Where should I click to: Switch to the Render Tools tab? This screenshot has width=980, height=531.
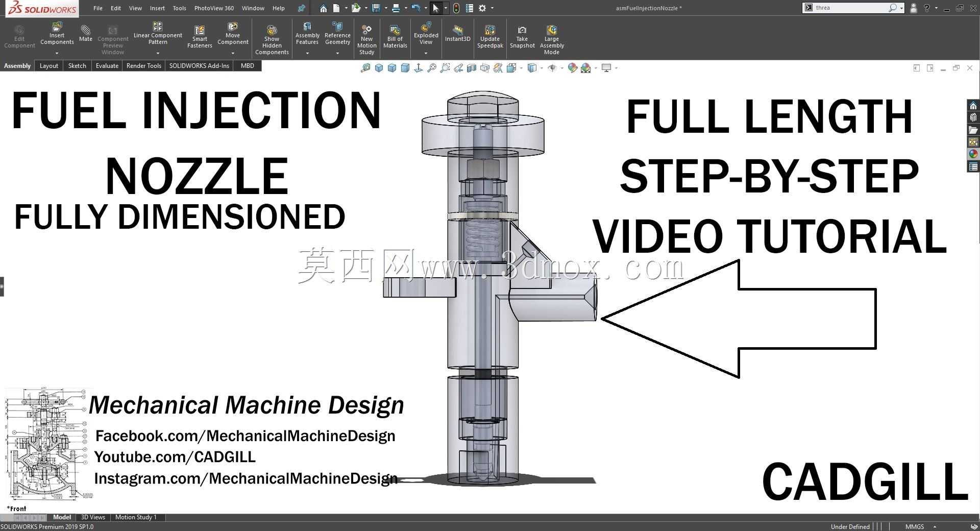point(144,66)
